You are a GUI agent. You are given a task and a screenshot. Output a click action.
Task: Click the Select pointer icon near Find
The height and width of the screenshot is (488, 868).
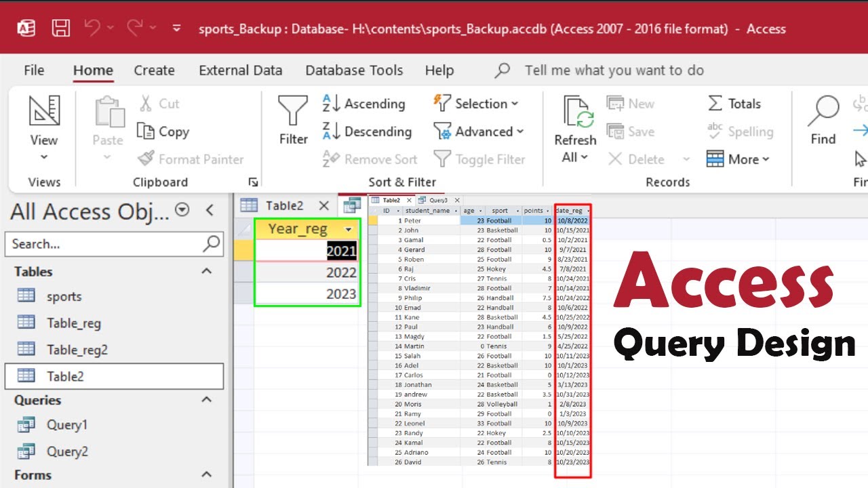860,159
